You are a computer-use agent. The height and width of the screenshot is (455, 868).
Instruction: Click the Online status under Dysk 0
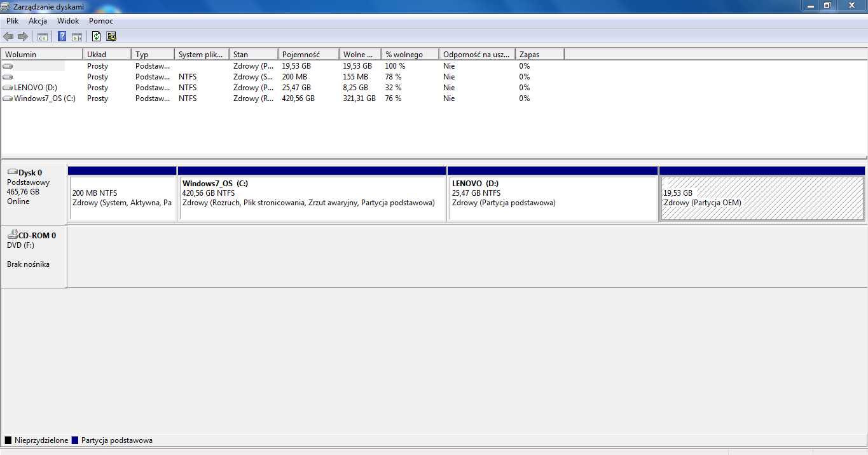18,201
